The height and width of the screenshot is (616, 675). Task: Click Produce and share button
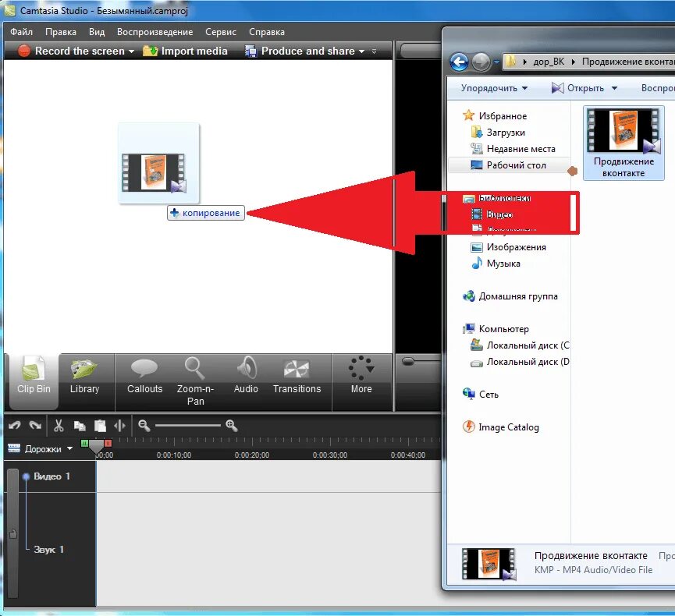(301, 51)
